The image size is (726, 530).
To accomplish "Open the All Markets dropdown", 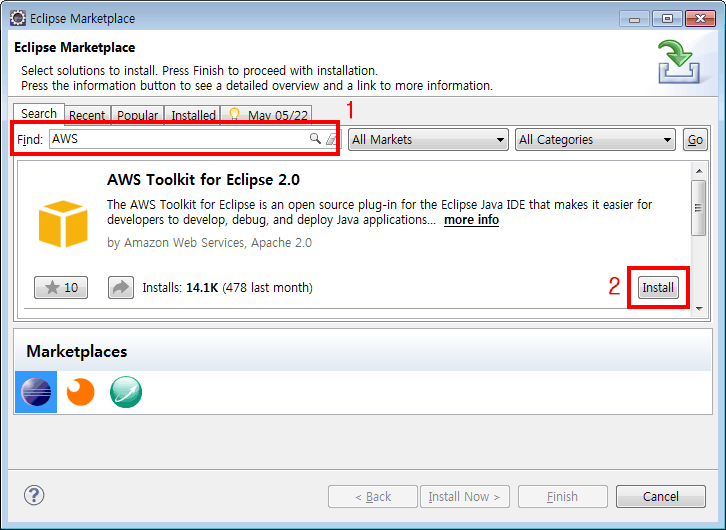I will tap(428, 140).
